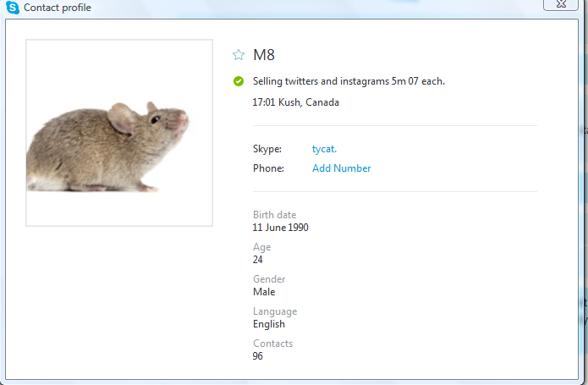Click the Contact profile window title
This screenshot has height=385, width=588.
click(58, 8)
